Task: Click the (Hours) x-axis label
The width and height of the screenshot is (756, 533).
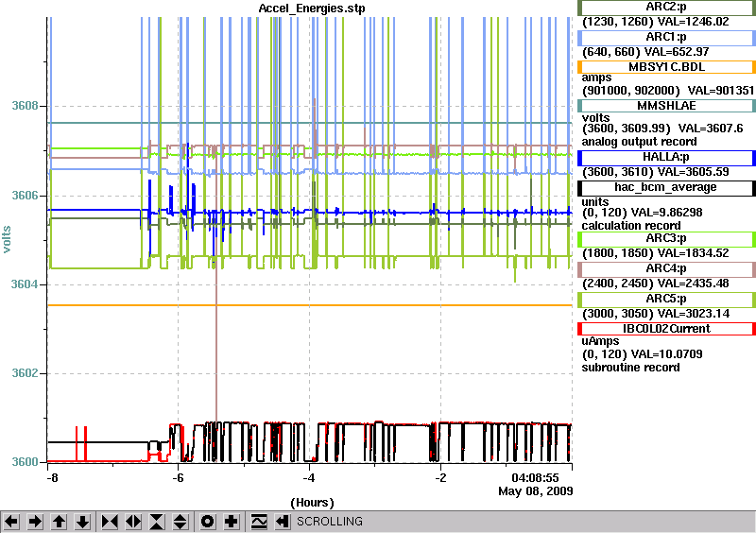Action: pyautogui.click(x=312, y=503)
